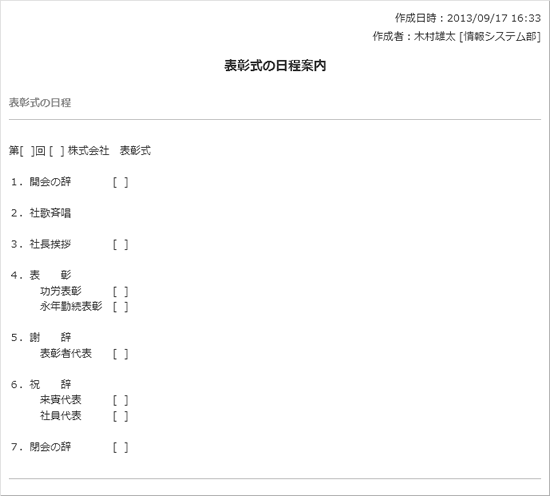Click the blank brackets beside 永年勤続表彰
This screenshot has height=496, width=550.
tap(121, 307)
